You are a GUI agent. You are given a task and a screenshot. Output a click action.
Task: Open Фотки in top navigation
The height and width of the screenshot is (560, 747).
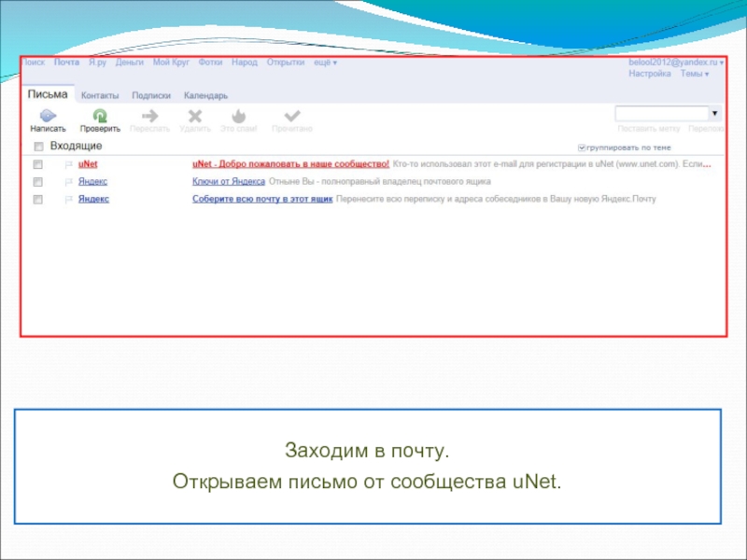(x=211, y=63)
